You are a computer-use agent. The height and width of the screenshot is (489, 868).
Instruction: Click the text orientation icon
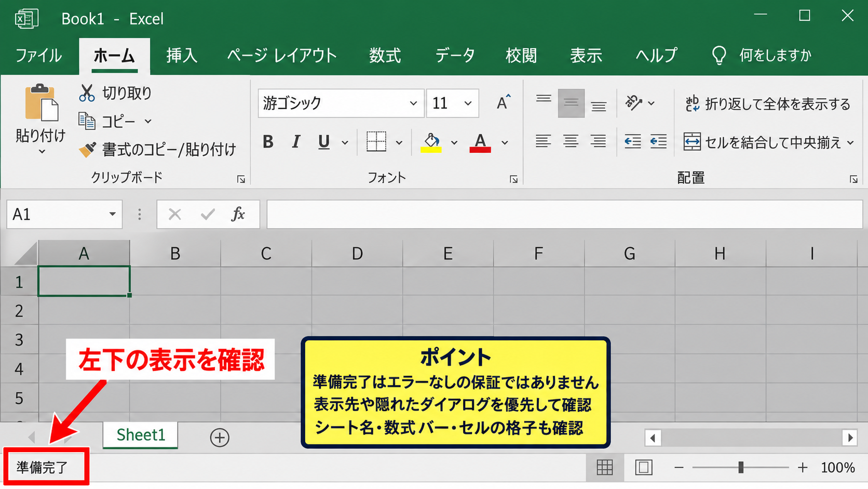click(634, 103)
